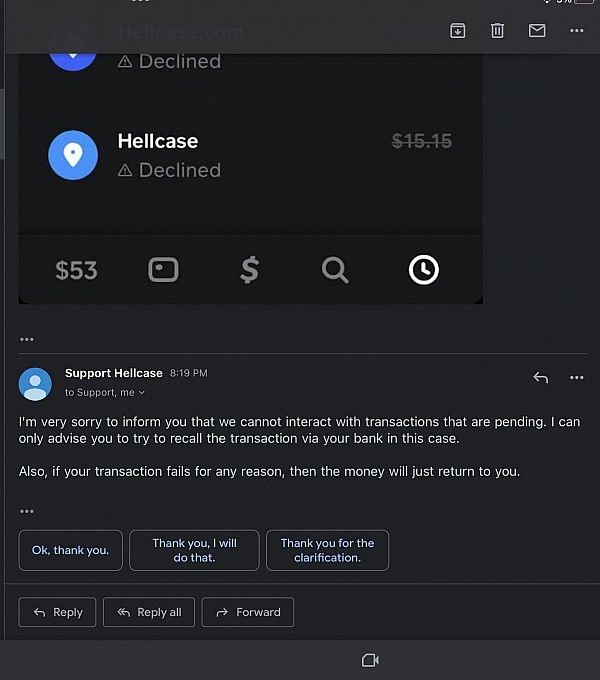
Task: Choose the 'Ok, thank you.' smart reply
Action: [x=71, y=550]
